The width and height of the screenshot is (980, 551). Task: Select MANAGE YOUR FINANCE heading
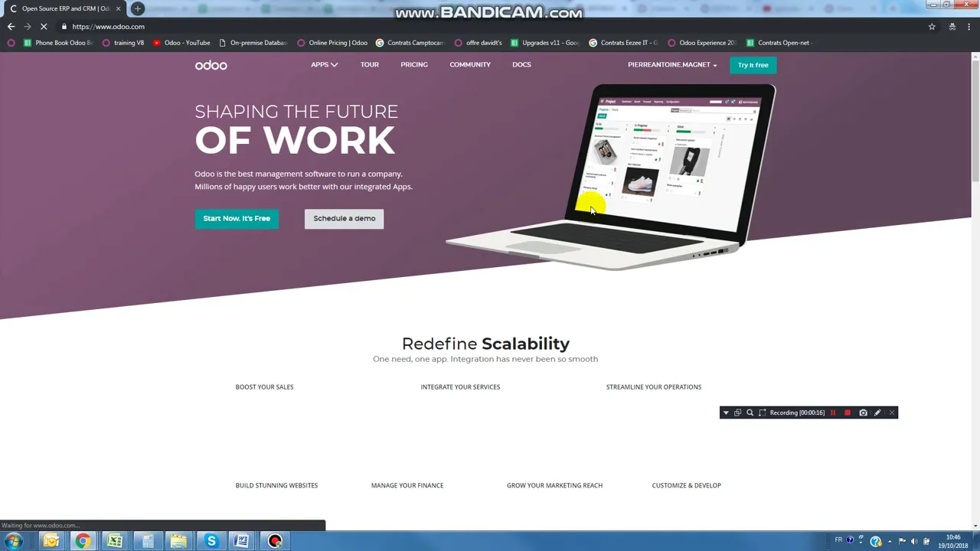[x=407, y=485]
